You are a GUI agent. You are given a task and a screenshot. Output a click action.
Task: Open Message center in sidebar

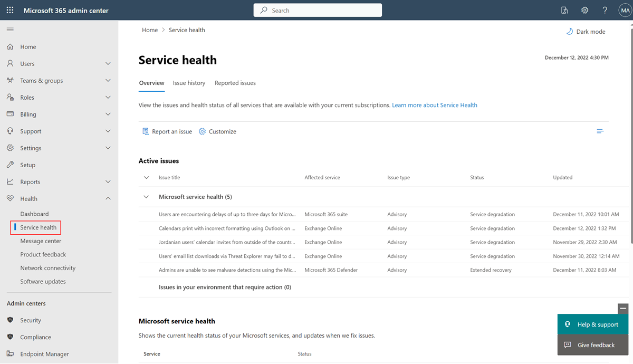(x=41, y=241)
